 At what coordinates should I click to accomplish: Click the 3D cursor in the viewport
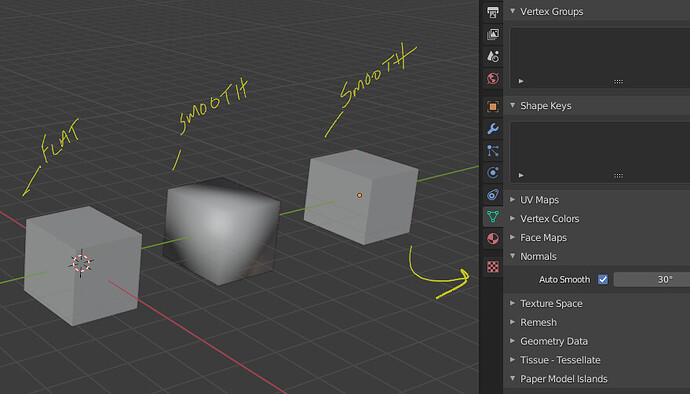pyautogui.click(x=81, y=263)
